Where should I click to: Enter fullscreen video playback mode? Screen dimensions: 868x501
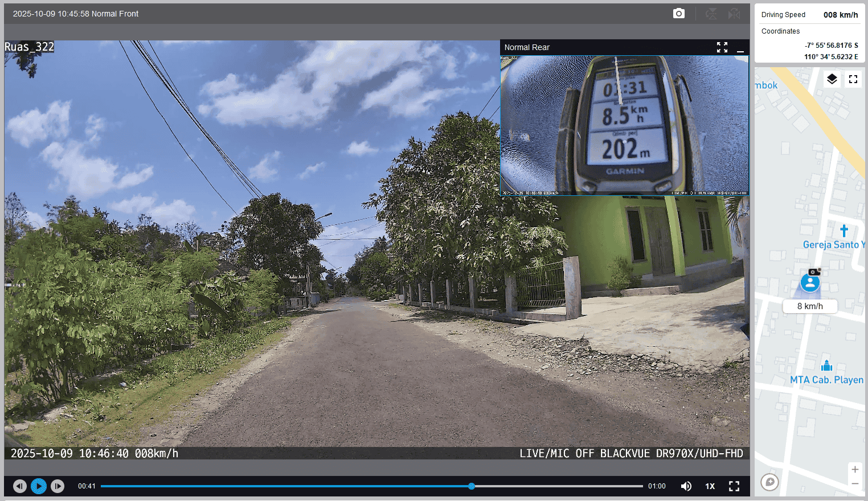point(734,486)
